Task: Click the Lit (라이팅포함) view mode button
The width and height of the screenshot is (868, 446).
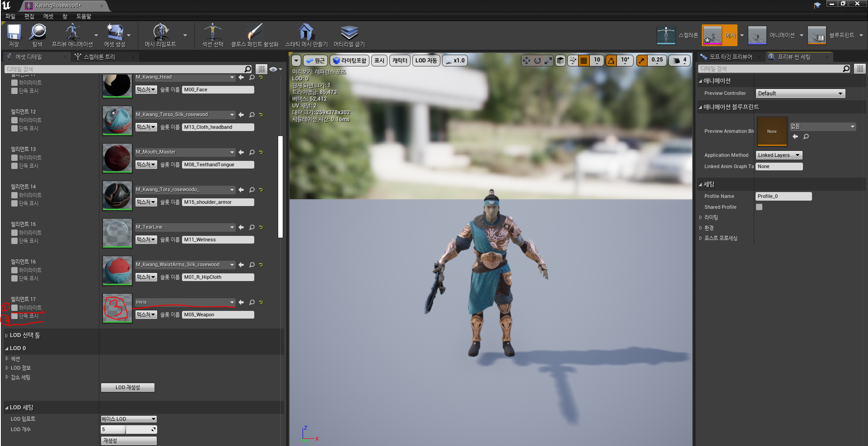Action: coord(350,61)
